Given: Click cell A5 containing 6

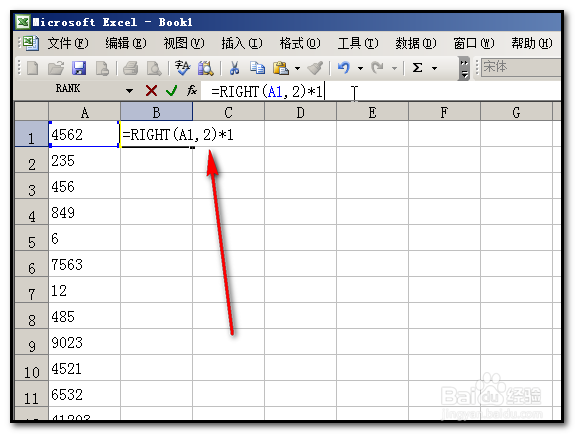Looking at the screenshot, I should coord(84,238).
